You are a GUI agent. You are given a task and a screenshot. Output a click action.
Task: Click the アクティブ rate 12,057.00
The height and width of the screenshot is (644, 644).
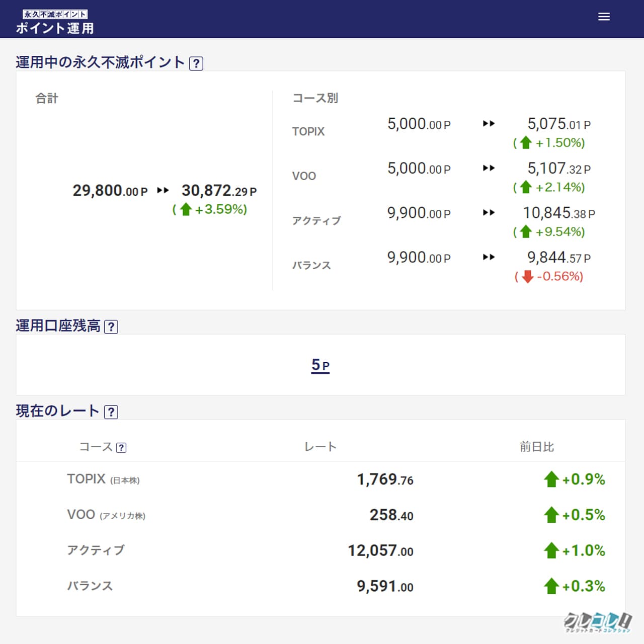(x=380, y=551)
